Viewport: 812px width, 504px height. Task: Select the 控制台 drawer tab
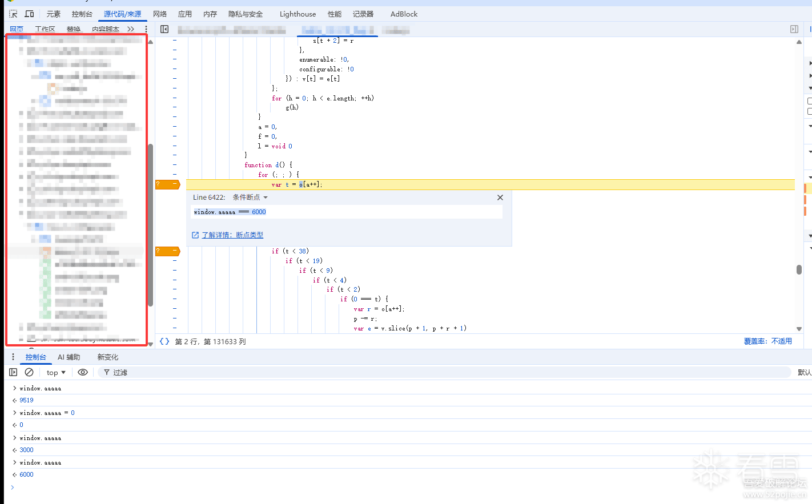coord(36,357)
